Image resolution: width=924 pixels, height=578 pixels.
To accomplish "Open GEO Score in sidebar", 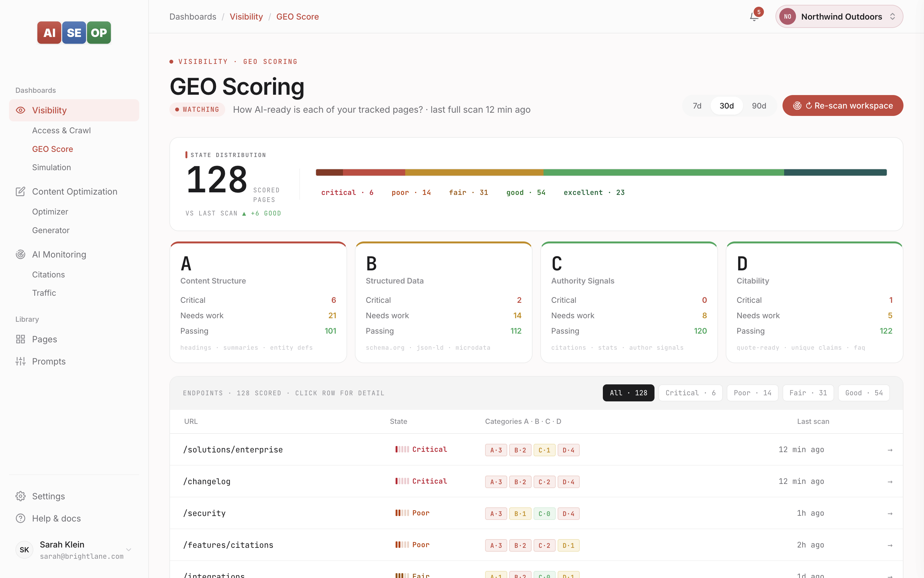I will click(x=53, y=149).
